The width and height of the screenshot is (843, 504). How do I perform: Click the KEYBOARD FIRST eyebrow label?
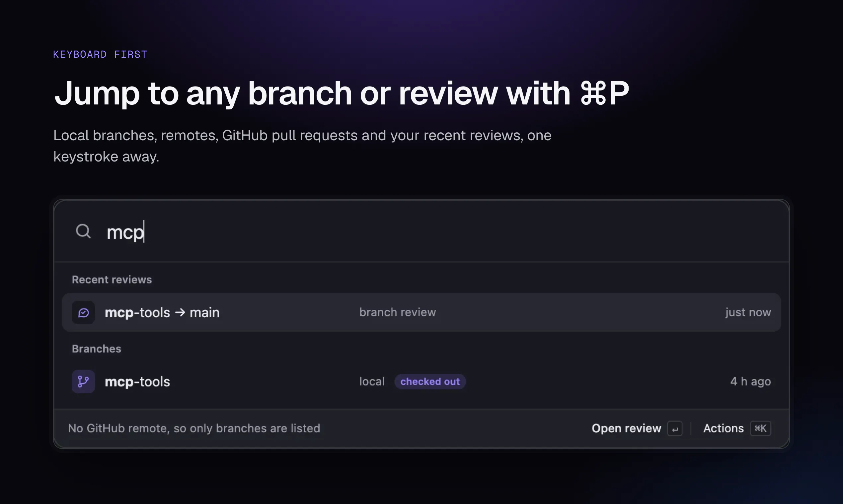click(x=100, y=54)
